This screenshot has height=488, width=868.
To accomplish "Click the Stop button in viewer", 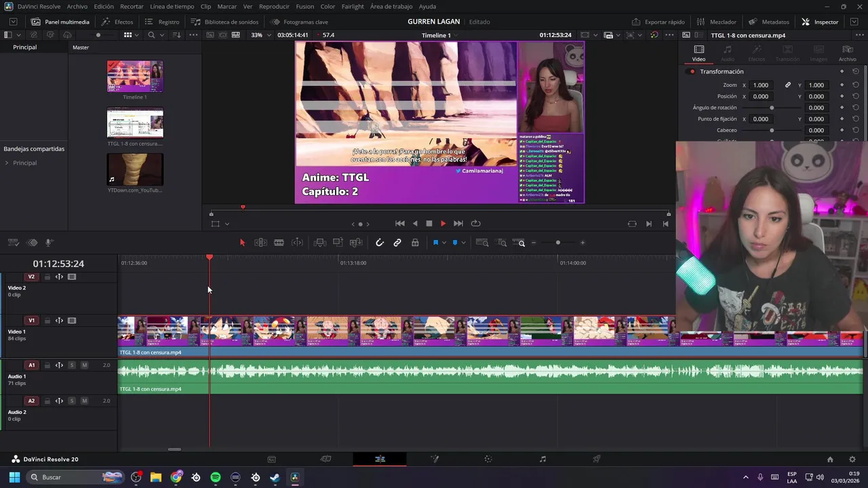I will coord(429,224).
